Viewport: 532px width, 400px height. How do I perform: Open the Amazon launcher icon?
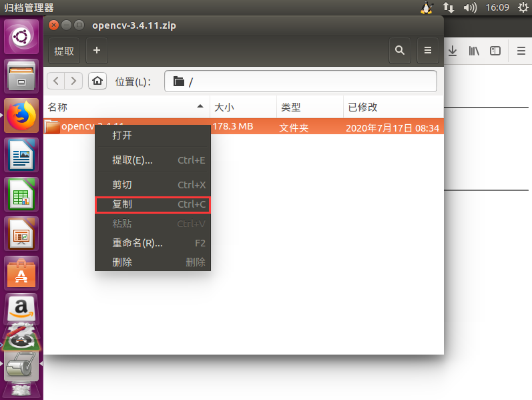pyautogui.click(x=21, y=309)
